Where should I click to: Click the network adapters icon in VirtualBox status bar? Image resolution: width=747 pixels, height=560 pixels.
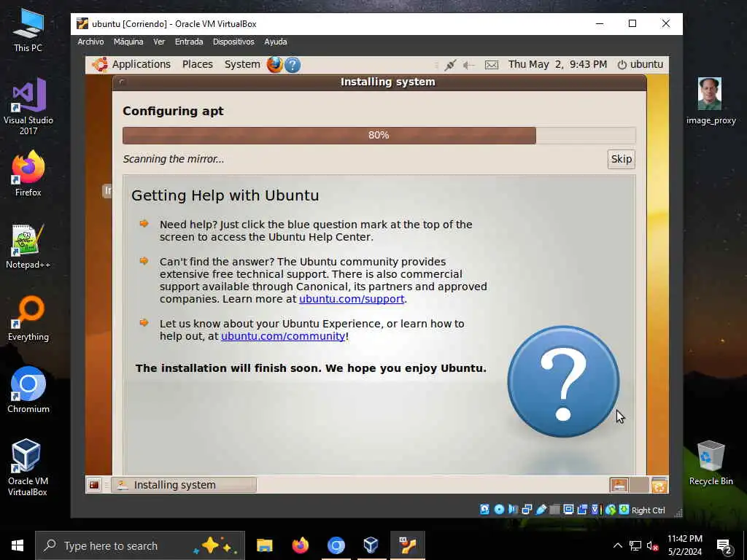coord(527,510)
